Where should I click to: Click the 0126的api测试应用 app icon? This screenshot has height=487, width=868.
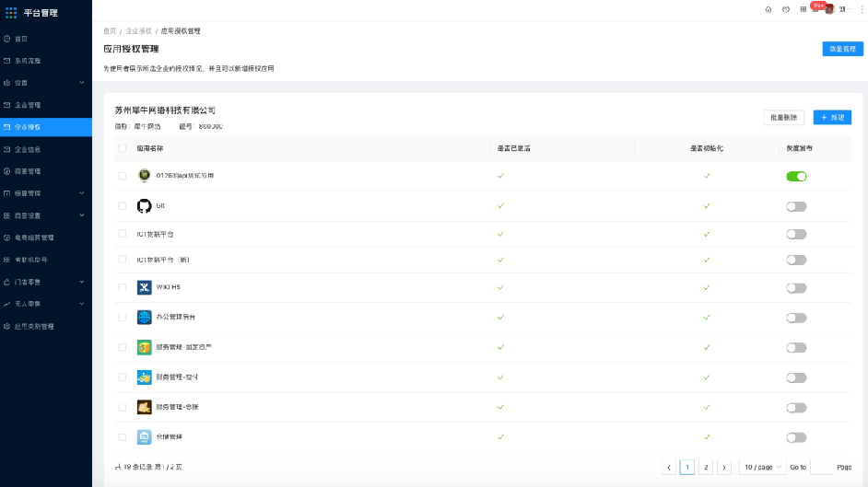[x=144, y=176]
